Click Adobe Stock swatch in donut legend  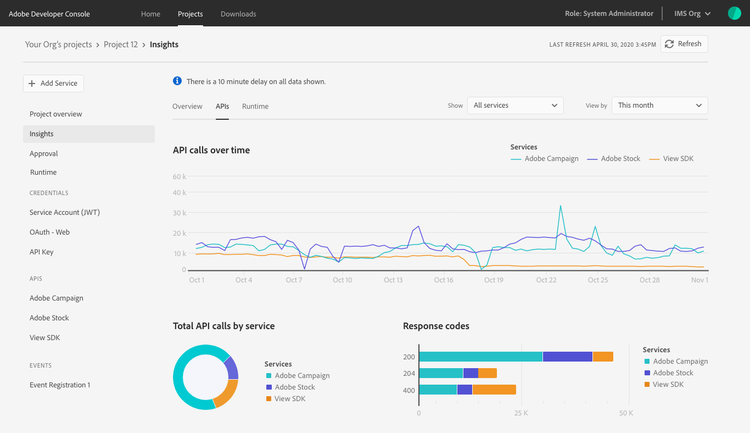tap(269, 387)
